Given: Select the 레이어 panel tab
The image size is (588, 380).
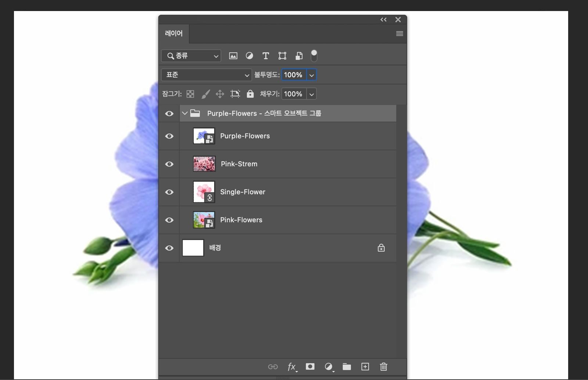Looking at the screenshot, I should (174, 33).
